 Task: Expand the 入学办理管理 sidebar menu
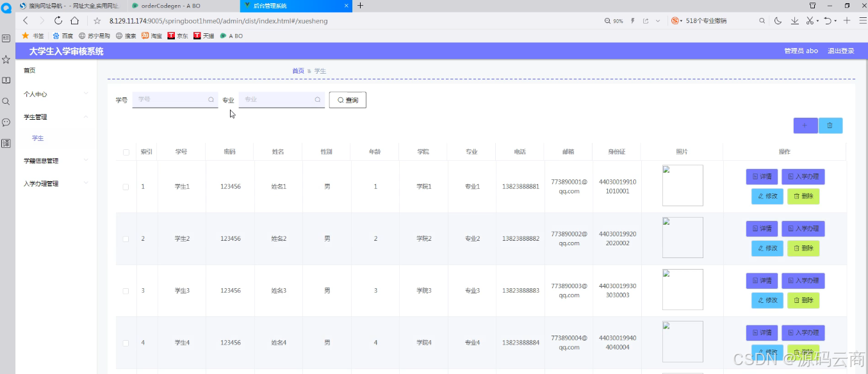pyautogui.click(x=56, y=184)
